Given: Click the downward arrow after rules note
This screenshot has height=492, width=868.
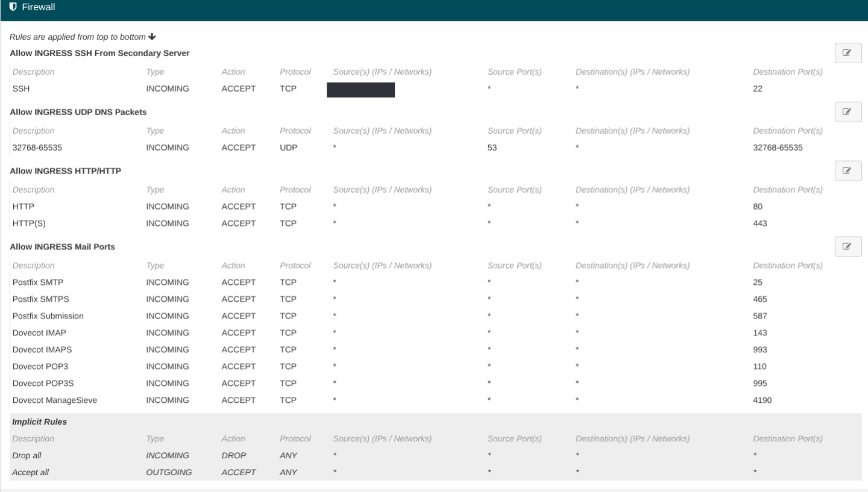Looking at the screenshot, I should (x=152, y=36).
